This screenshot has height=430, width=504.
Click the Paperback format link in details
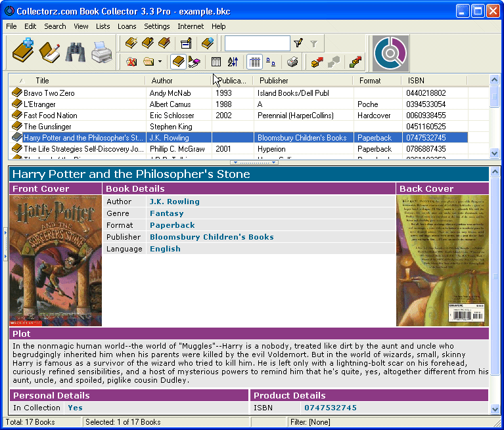point(172,225)
